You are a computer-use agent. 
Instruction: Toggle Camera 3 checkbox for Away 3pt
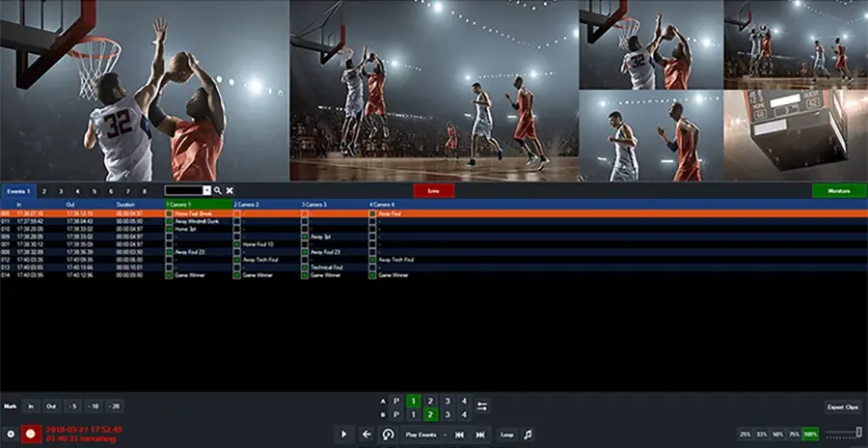pos(305,237)
